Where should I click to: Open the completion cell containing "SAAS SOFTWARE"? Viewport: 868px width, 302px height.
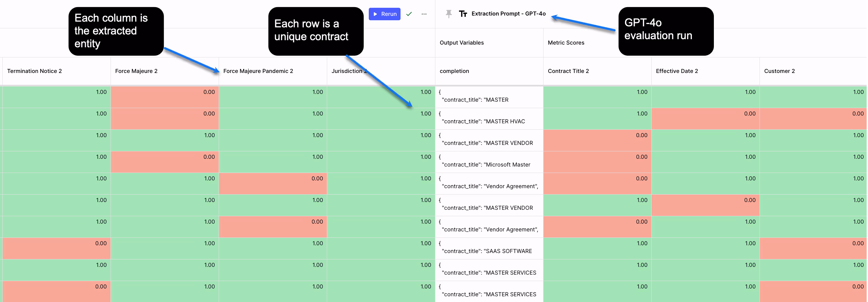point(489,248)
